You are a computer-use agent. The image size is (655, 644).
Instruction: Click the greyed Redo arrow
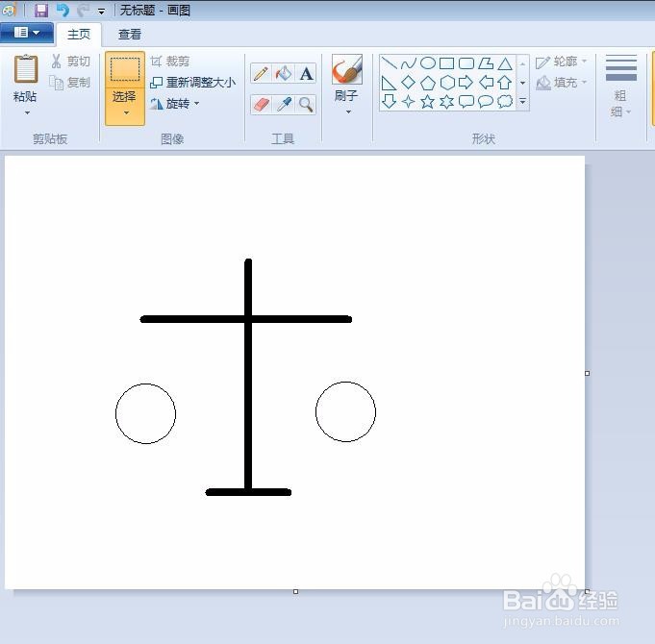[x=84, y=10]
